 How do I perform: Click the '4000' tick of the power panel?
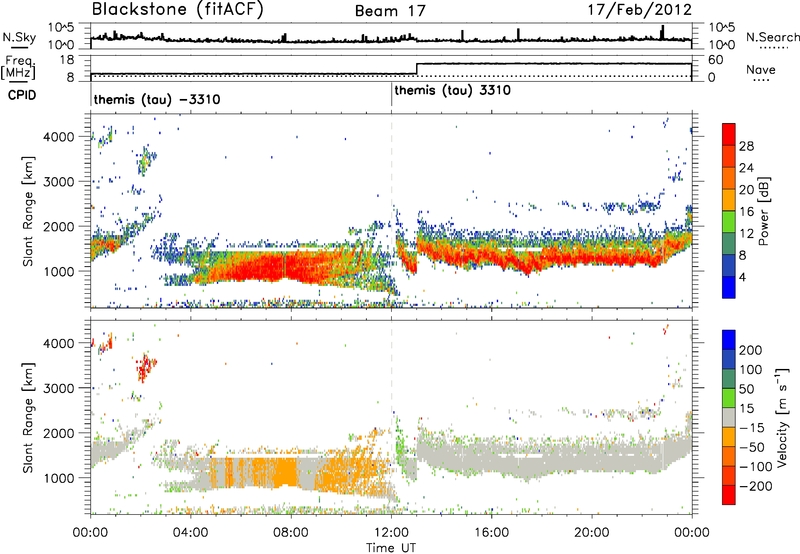[x=59, y=137]
